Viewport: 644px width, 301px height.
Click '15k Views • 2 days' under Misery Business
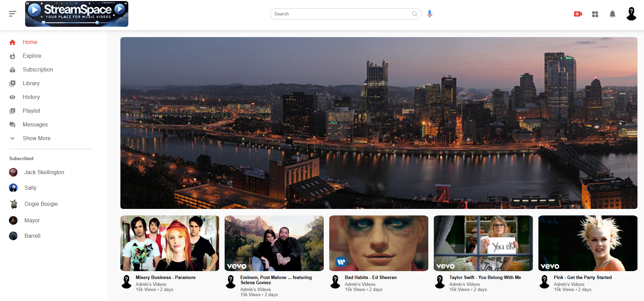click(154, 289)
